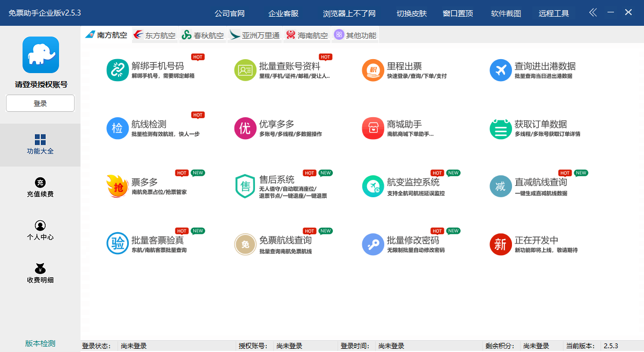Open the 解绑手机号码 unlink icon
Image resolution: width=644 pixels, height=352 pixels.
coord(118,70)
